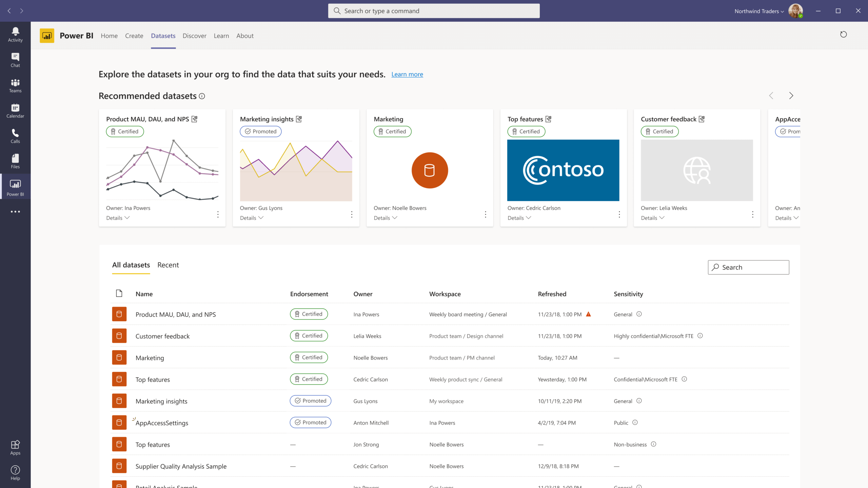868x488 pixels.
Task: Open Calendar from the left rail
Action: (15, 111)
